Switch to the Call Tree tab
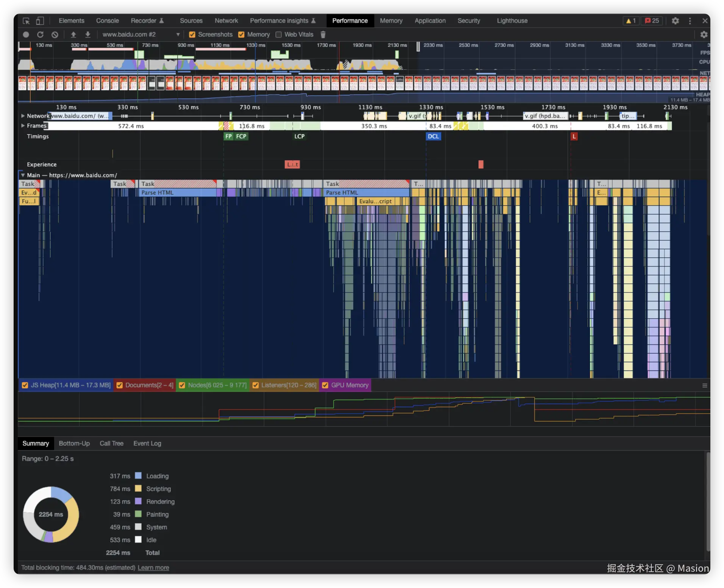This screenshot has width=724, height=588. tap(112, 443)
